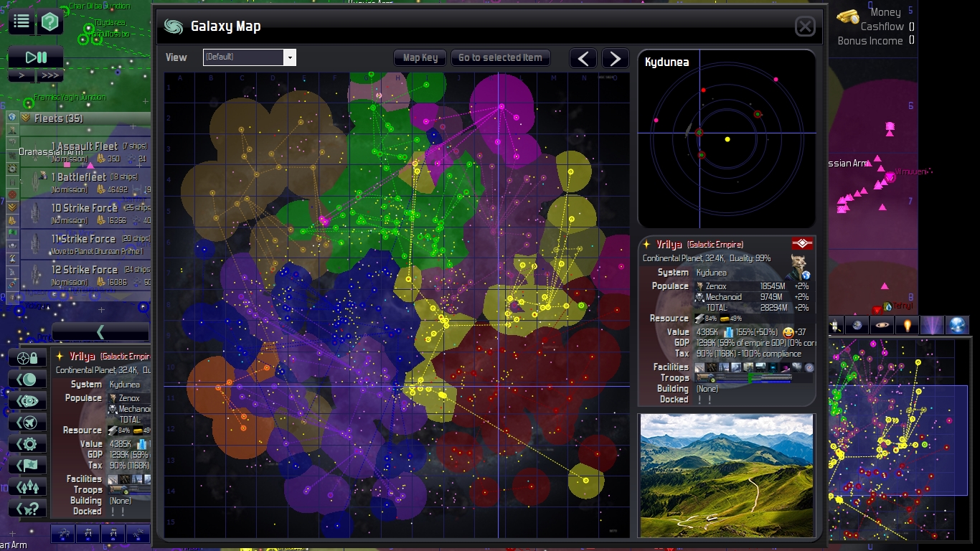
Task: Cycle to previous idle ship with question-mark icon
Action: [27, 509]
